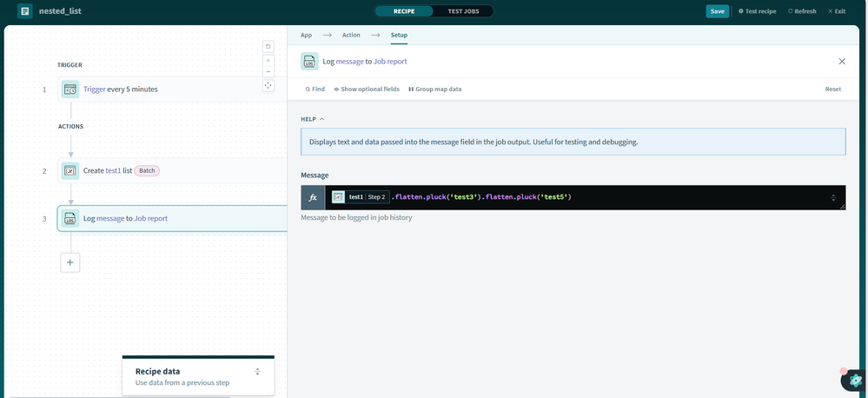868x398 pixels.
Task: Click the logger icon in step 3
Action: pos(70,218)
